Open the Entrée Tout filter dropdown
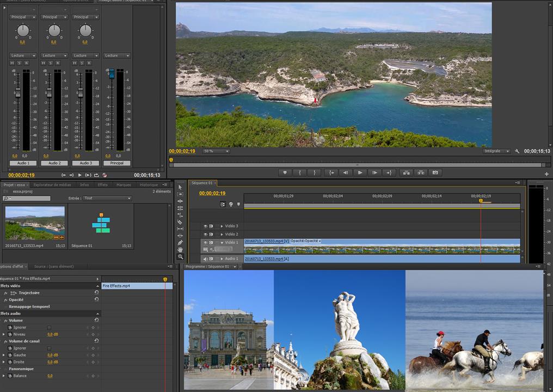Screen dimensions: 553x392 [107, 198]
